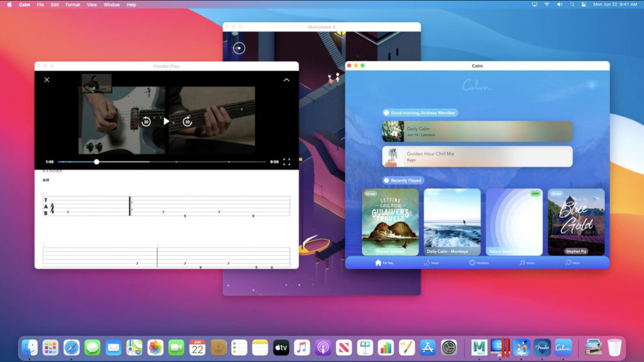
Task: Open Spotlight search in menu bar
Action: (x=572, y=4)
